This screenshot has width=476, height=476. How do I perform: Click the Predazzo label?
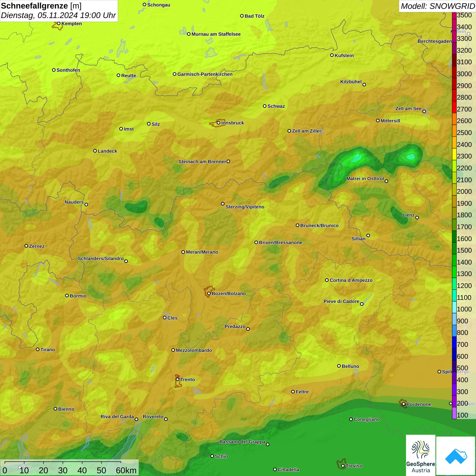(x=235, y=326)
